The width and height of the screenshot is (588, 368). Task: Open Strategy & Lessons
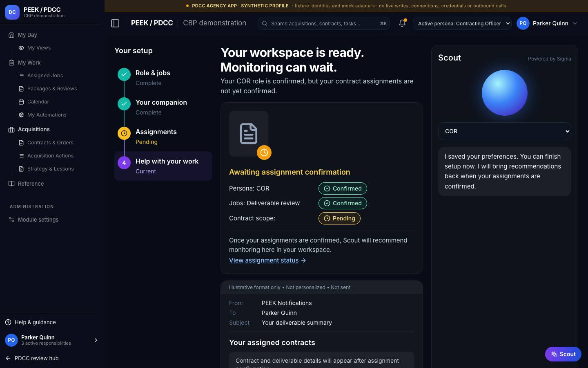click(x=50, y=169)
